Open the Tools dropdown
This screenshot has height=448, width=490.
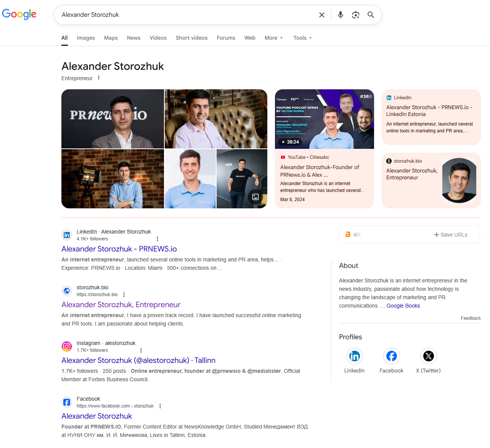302,38
